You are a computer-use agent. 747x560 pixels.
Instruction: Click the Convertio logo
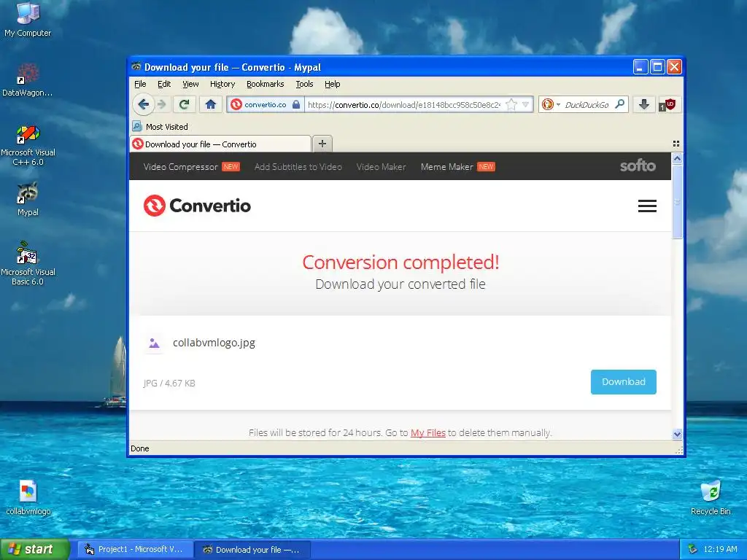[x=197, y=206]
